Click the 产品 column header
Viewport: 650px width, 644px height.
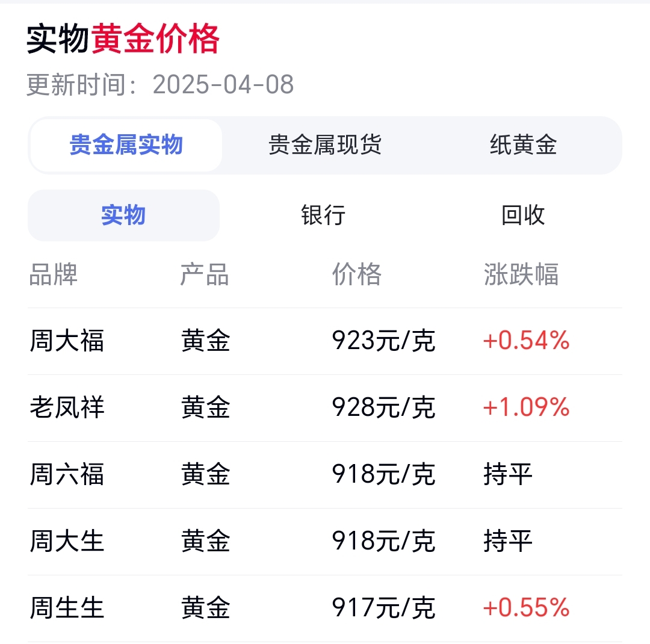click(x=205, y=275)
